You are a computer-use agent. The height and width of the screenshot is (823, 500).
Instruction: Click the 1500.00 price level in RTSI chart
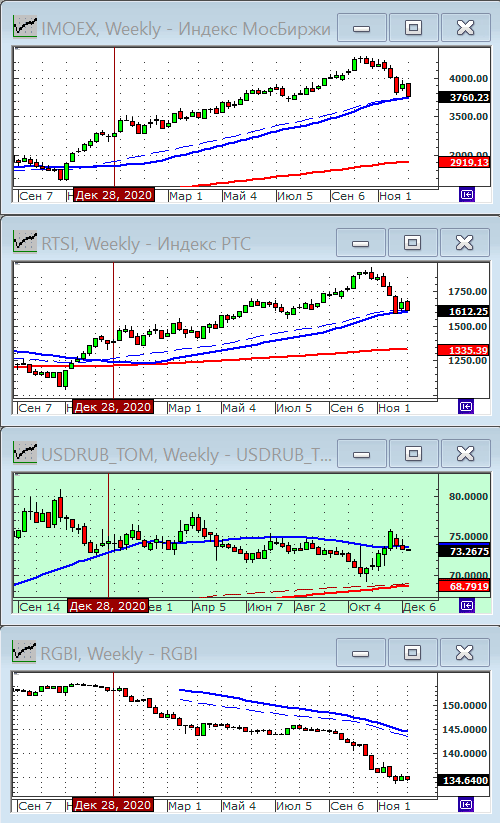pyautogui.click(x=467, y=326)
